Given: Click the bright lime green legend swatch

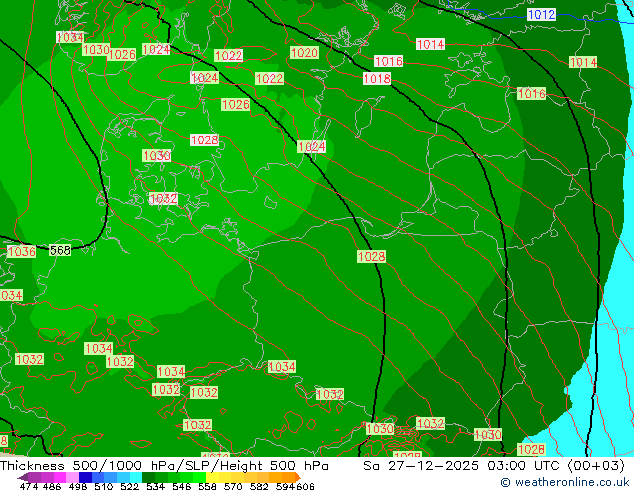Looking at the screenshot, I should click(x=199, y=477).
